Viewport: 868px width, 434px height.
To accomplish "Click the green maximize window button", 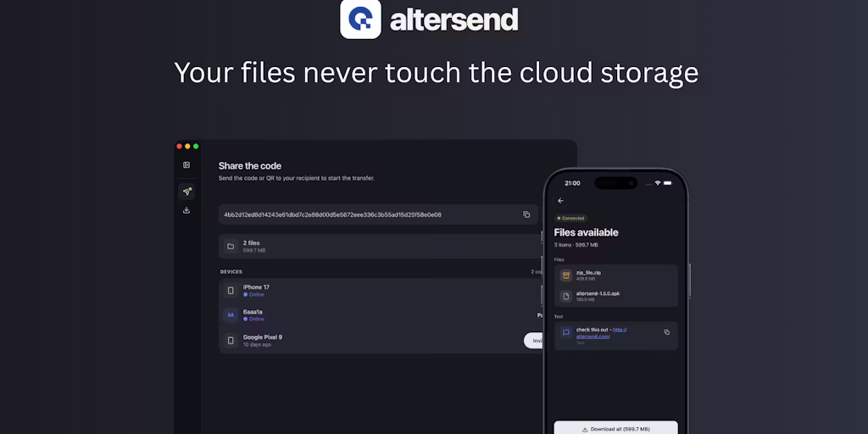I will [x=196, y=146].
